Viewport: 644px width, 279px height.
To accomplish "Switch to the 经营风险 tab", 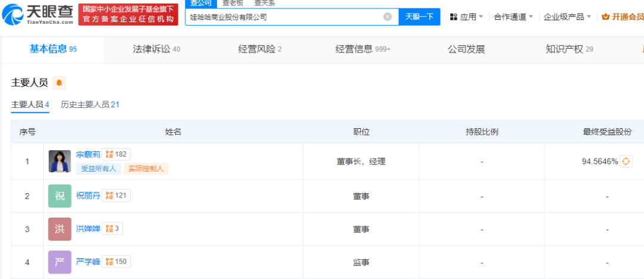I will click(260, 49).
